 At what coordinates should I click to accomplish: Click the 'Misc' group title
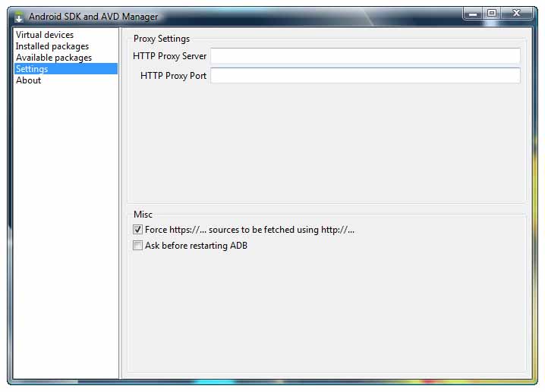(143, 215)
